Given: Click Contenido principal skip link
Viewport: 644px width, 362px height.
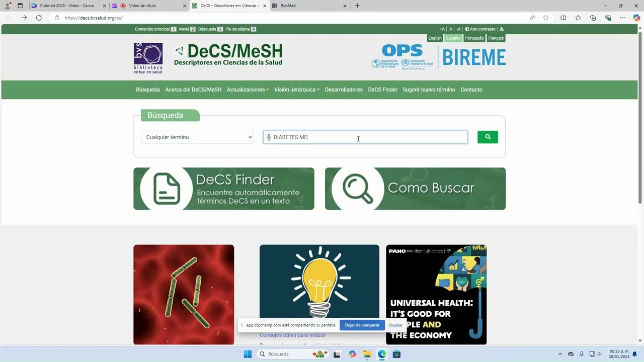Looking at the screenshot, I should [155, 29].
